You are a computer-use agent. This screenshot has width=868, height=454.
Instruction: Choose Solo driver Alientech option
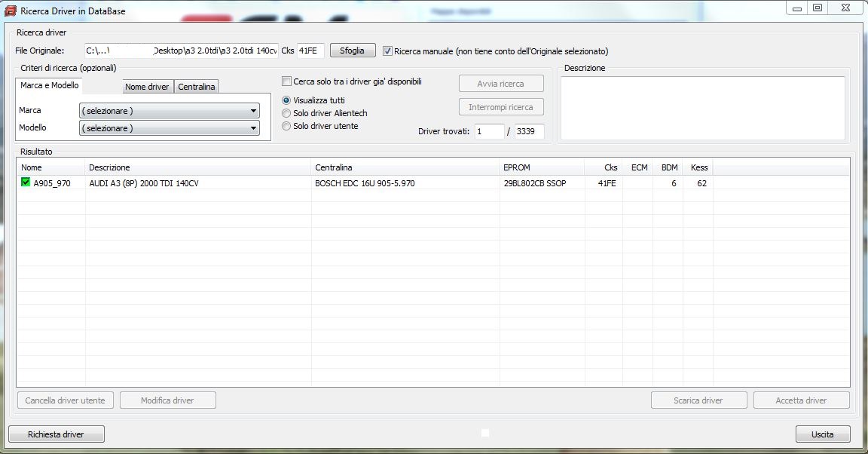point(286,113)
